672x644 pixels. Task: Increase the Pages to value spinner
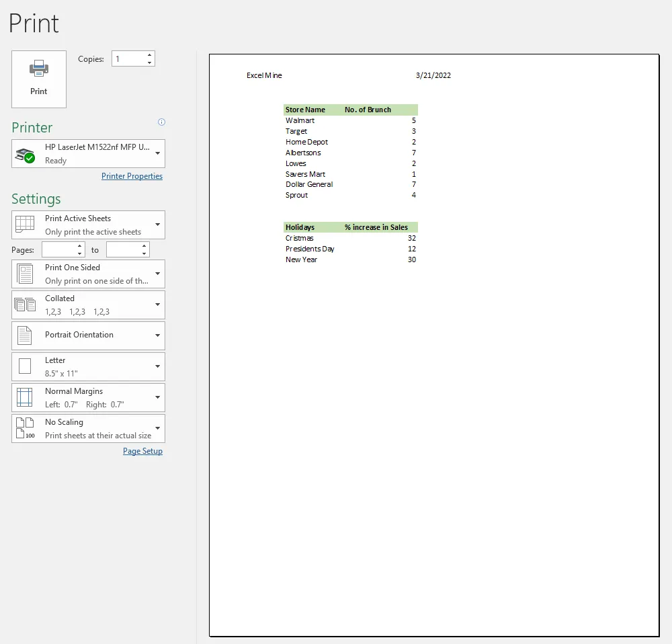tap(144, 245)
